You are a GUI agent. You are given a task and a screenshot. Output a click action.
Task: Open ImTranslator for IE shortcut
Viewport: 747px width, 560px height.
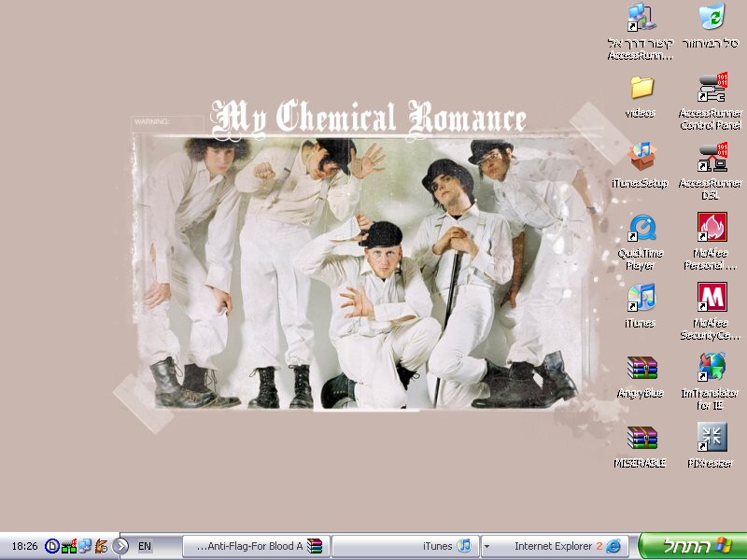(x=712, y=368)
